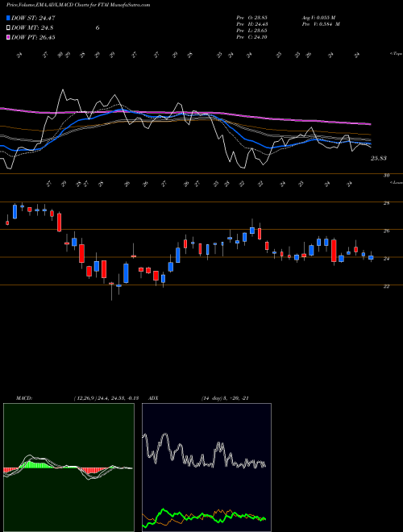Viewport: 403px width, 532px height.
Task: Click the chart title mentioning MunafaSutra.com
Action: tap(78, 5)
